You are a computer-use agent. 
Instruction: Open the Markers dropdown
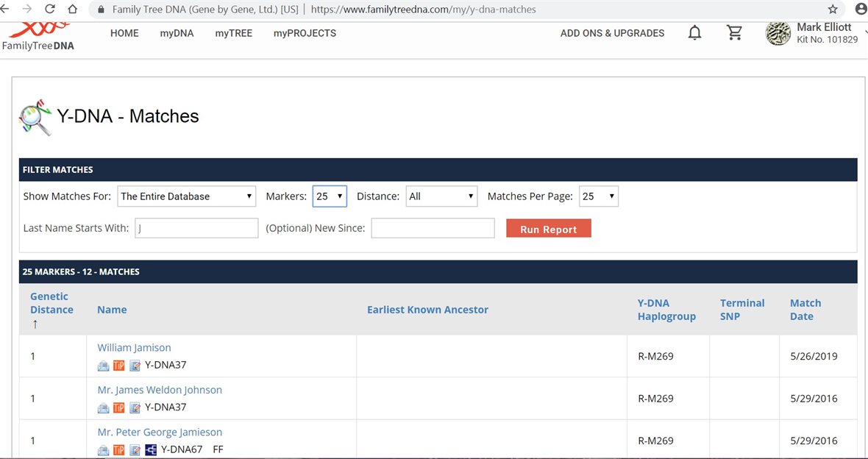[x=330, y=196]
